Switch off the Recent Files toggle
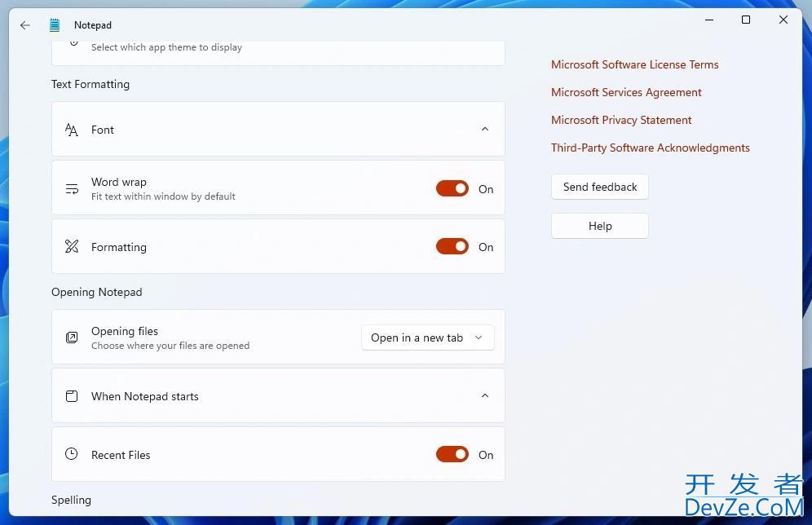Screen dimensions: 812x525 click(x=452, y=454)
